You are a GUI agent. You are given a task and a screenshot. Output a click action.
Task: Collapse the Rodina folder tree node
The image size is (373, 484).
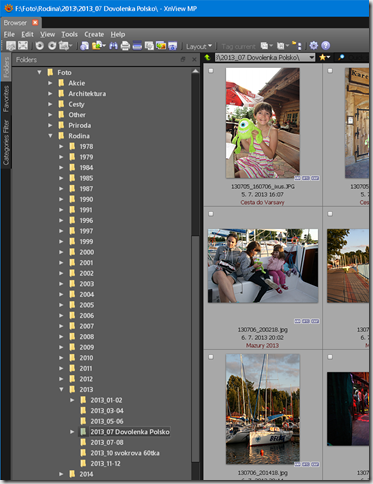coord(50,136)
